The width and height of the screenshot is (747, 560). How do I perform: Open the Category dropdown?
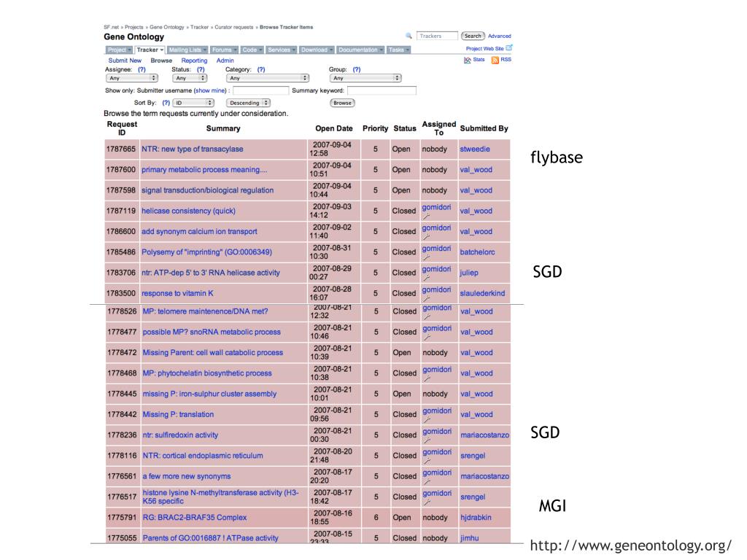[x=267, y=78]
